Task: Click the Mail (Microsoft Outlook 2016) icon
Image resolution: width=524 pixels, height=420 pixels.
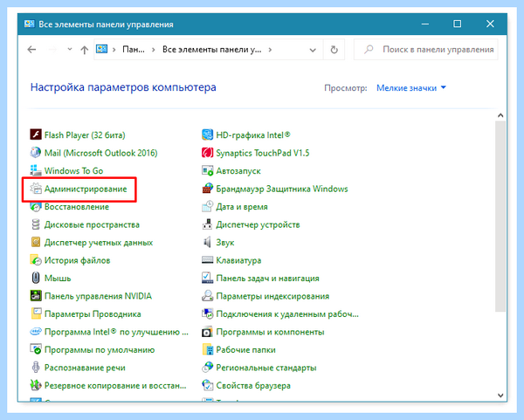Action: [36, 153]
